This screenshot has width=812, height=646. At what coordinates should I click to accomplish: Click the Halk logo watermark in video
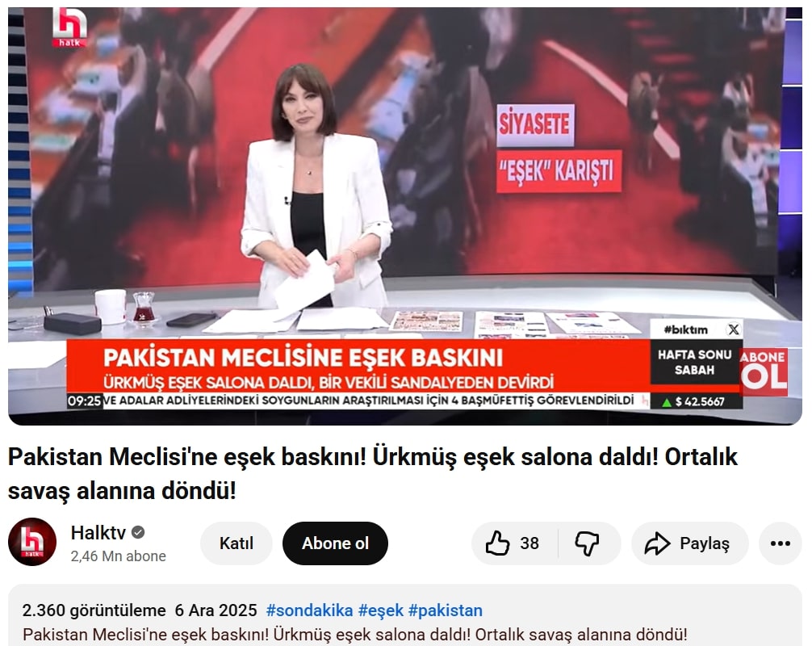69,27
